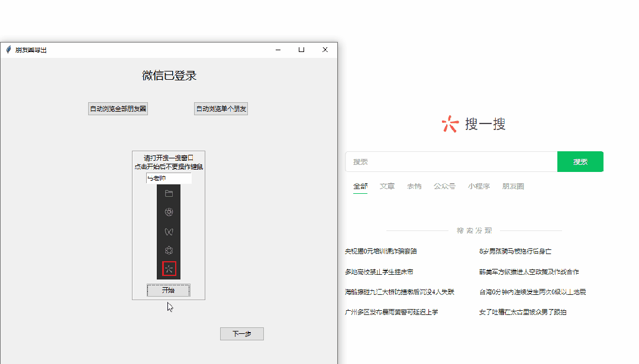Screen dimensions: 639x364
Task: Minimize the 朋友圈导出 window
Action: click(x=278, y=50)
